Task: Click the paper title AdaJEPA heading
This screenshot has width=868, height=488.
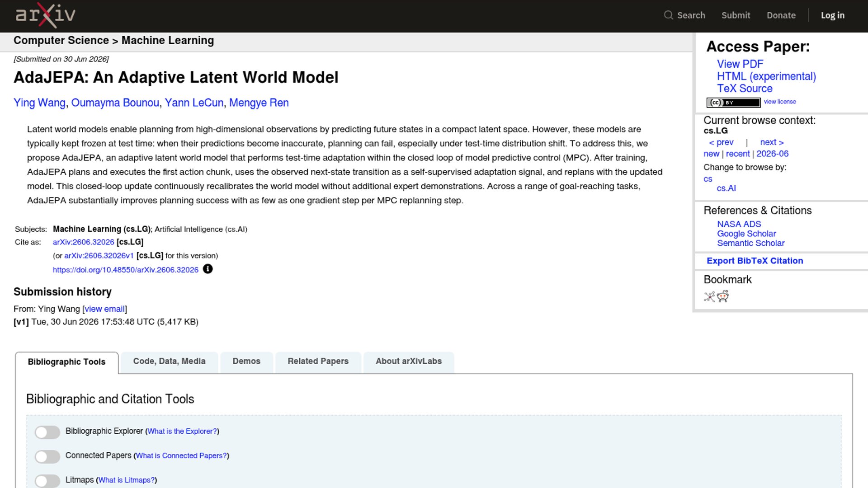Action: click(176, 77)
